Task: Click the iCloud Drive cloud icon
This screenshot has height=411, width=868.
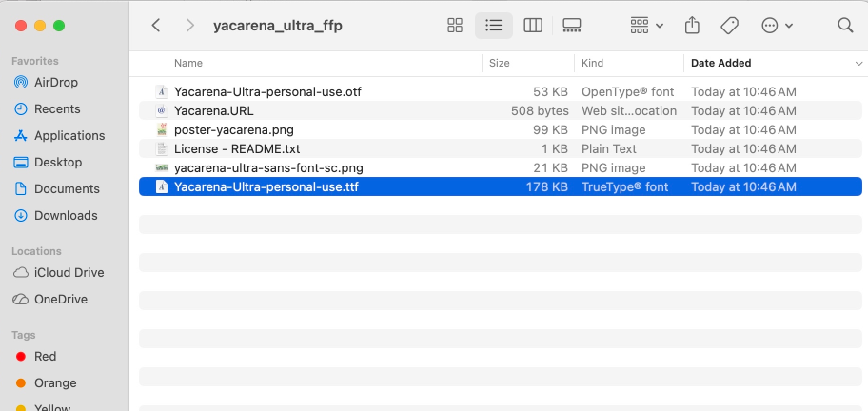Action: pos(21,273)
